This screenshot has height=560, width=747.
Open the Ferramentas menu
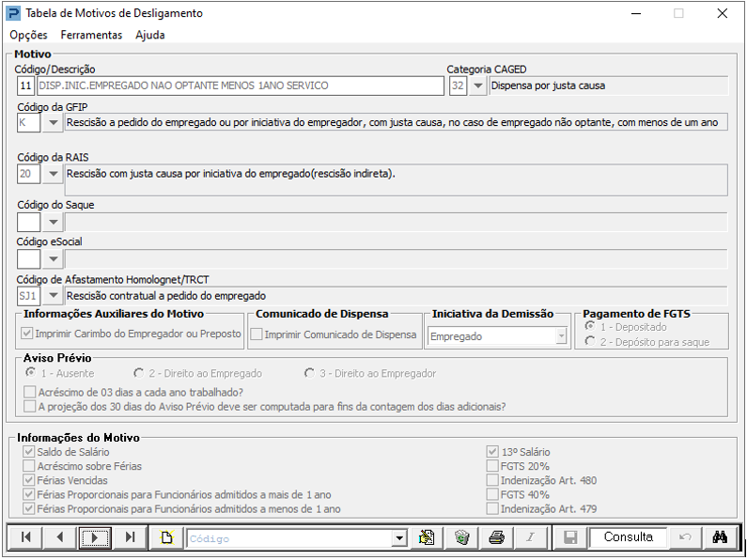(91, 35)
